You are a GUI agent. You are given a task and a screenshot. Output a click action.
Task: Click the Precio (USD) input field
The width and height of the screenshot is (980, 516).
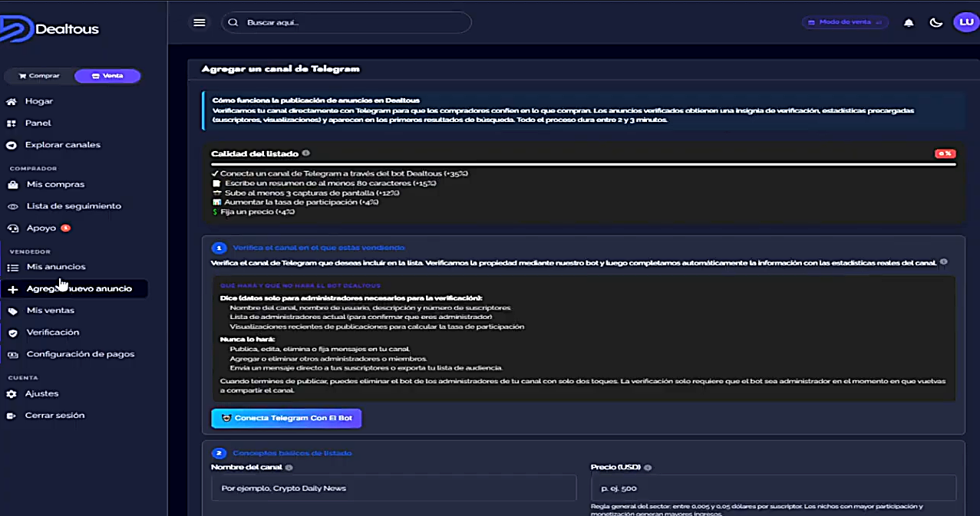(x=774, y=488)
